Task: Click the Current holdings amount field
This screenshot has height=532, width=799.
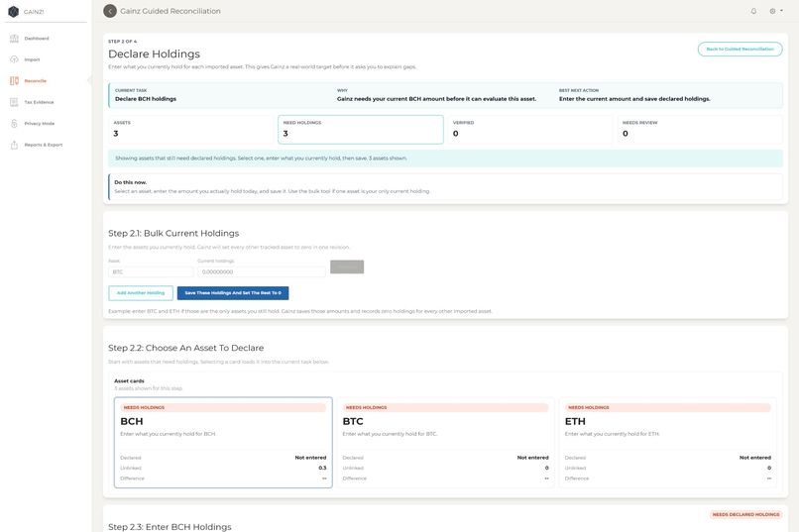Action: [262, 271]
